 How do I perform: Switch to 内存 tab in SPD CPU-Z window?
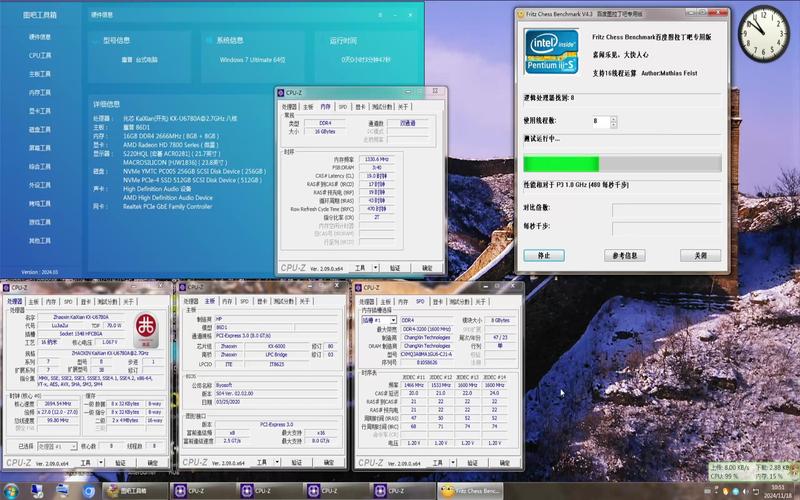[403, 302]
